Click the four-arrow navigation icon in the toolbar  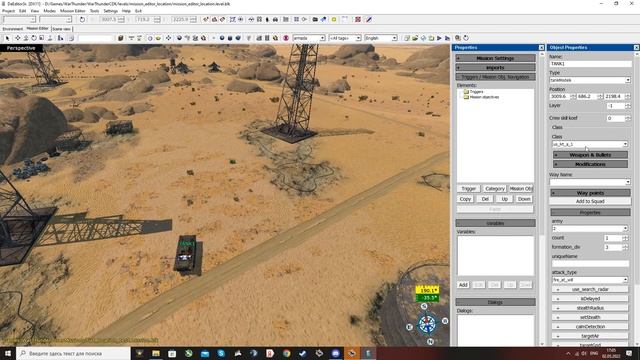click(x=168, y=38)
